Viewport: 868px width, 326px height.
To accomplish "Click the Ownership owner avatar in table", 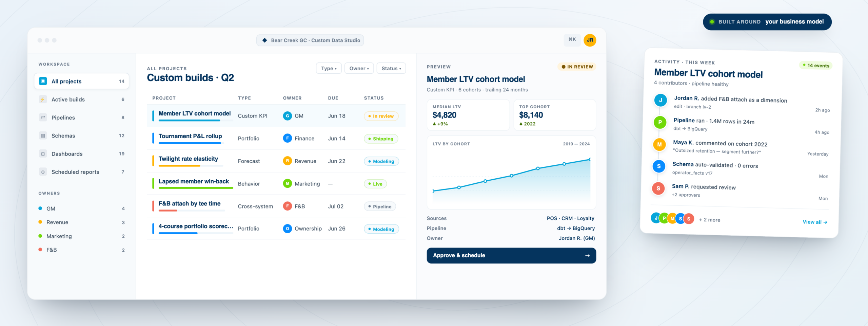I will point(288,229).
